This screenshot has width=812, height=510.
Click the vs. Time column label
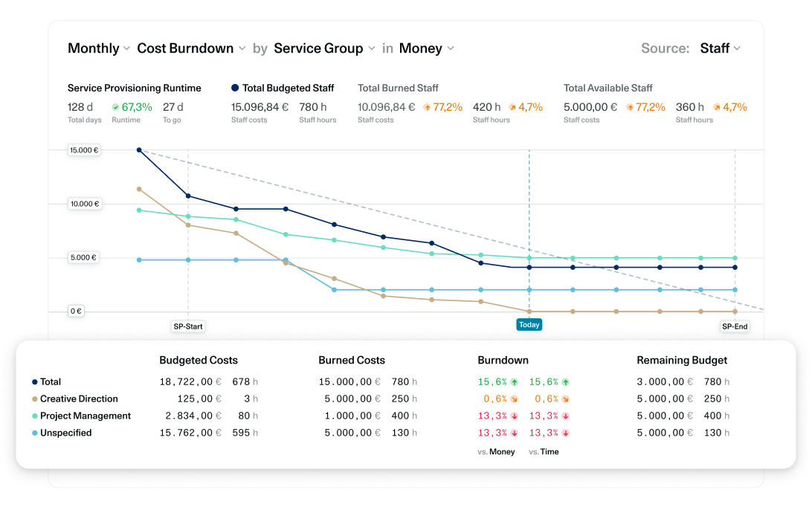(544, 451)
